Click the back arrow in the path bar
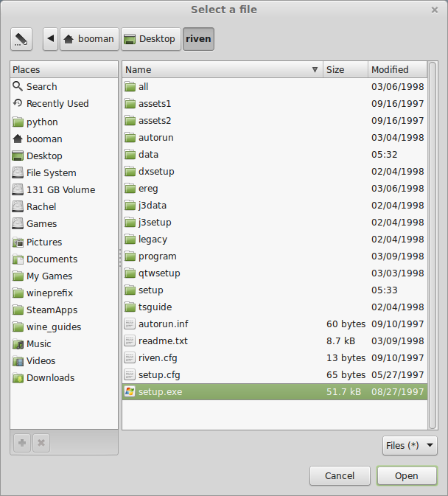Viewport: 448px width, 496px height. [x=51, y=39]
